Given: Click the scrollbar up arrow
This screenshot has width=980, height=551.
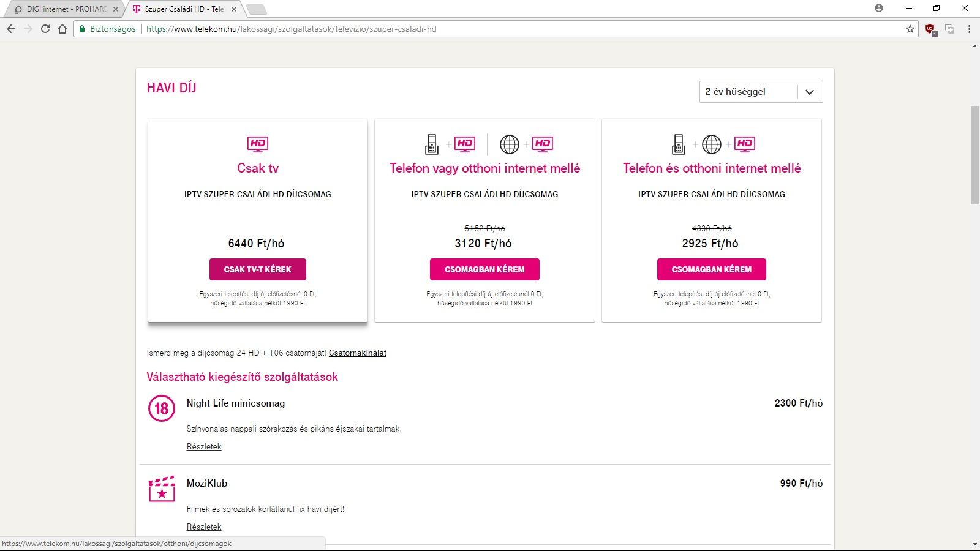Looking at the screenshot, I should [x=974, y=46].
